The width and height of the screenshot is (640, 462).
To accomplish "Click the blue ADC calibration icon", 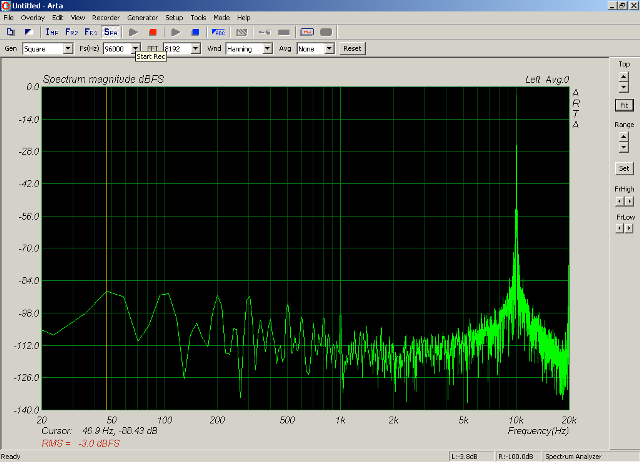I will (x=218, y=32).
